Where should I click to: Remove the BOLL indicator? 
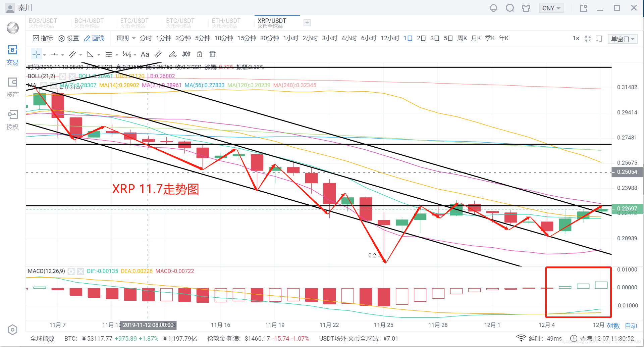click(x=71, y=76)
